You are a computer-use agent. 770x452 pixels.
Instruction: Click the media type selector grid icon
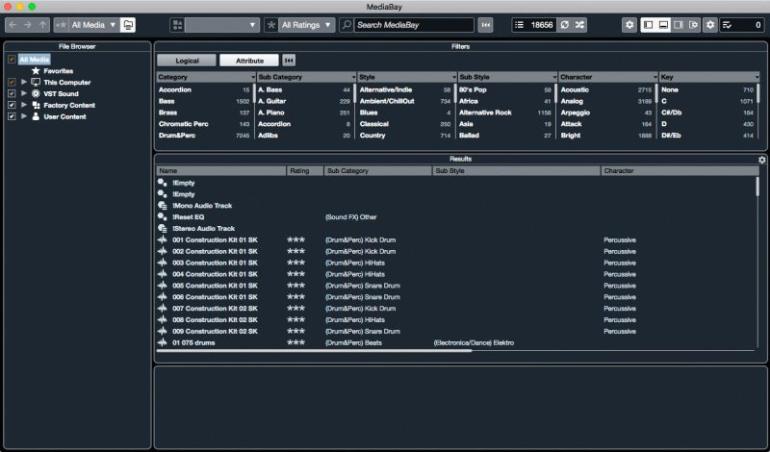pyautogui.click(x=178, y=25)
